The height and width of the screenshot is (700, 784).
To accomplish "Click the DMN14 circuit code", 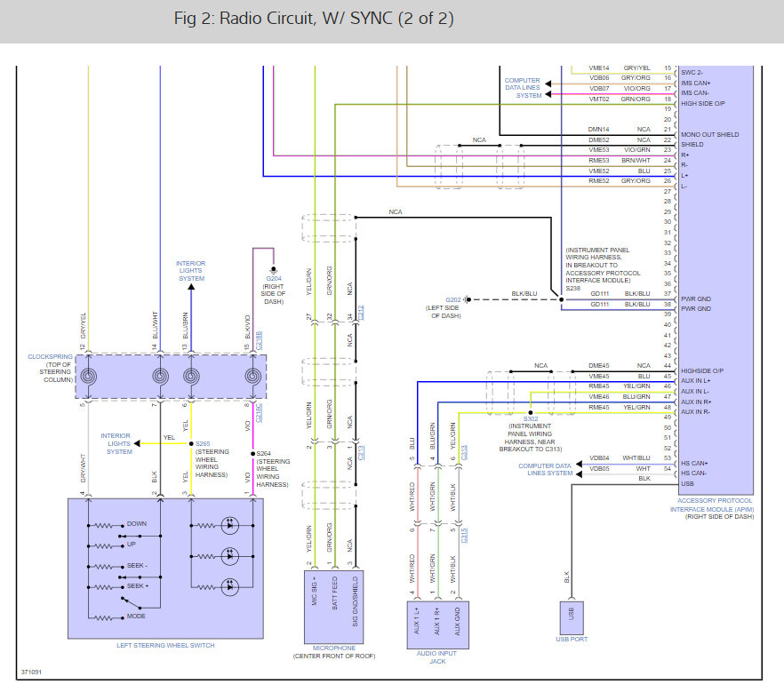I will (x=599, y=130).
